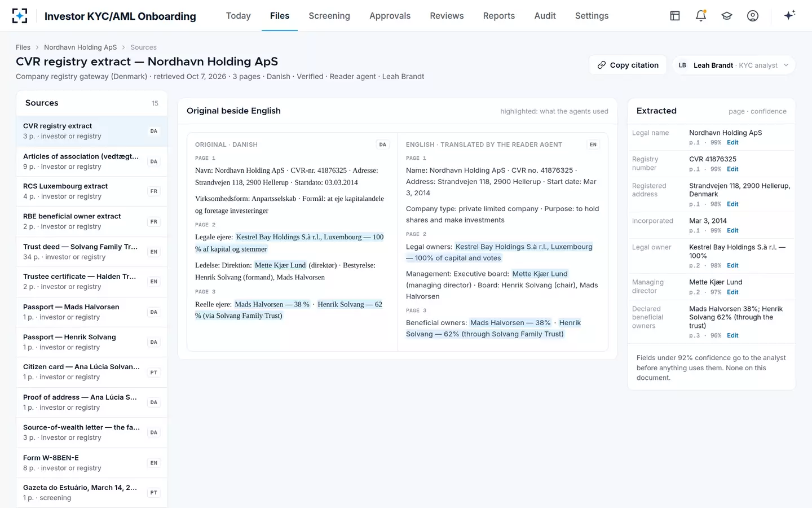The height and width of the screenshot is (508, 812).
Task: Edit the Legal name field
Action: click(x=732, y=143)
